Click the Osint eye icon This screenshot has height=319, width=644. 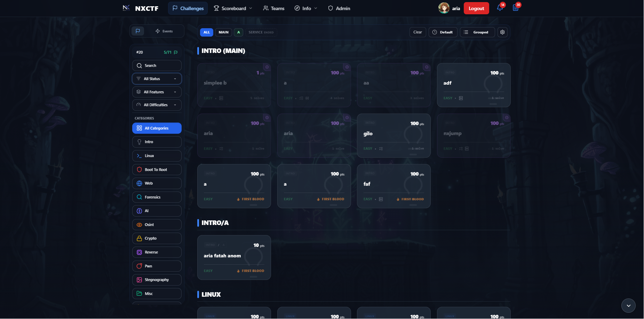tap(139, 225)
